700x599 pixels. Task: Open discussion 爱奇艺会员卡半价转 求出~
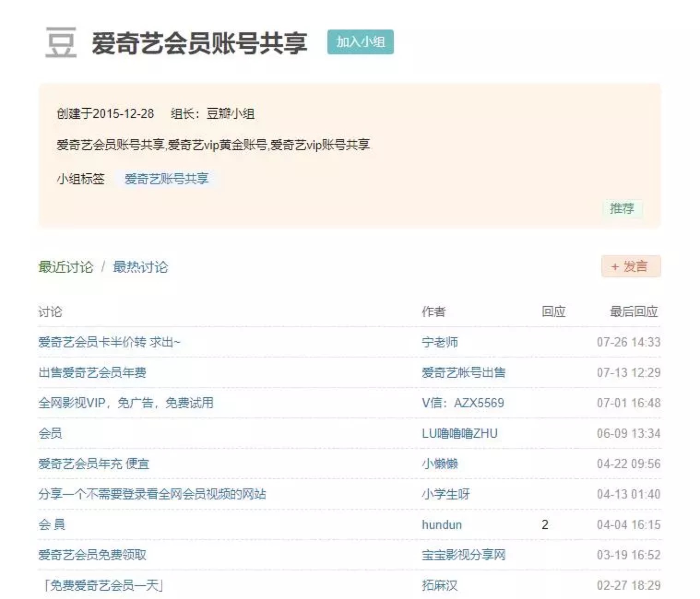click(x=109, y=342)
